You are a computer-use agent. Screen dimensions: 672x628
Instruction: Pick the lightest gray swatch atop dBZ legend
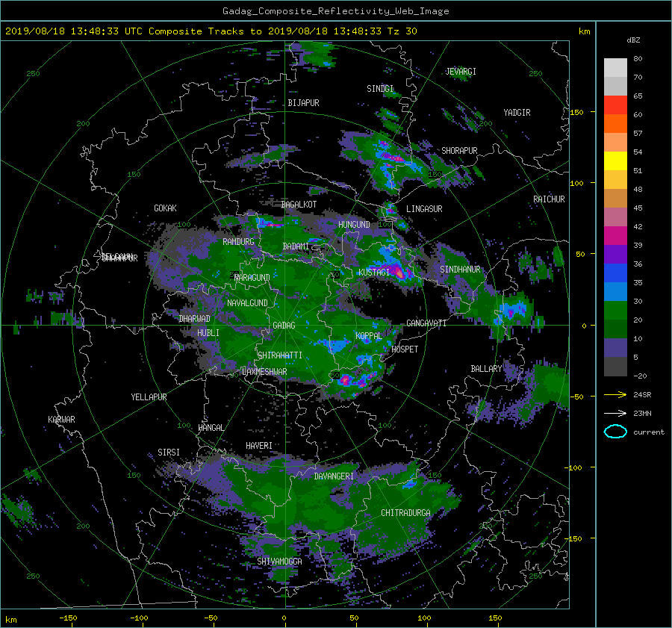615,68
